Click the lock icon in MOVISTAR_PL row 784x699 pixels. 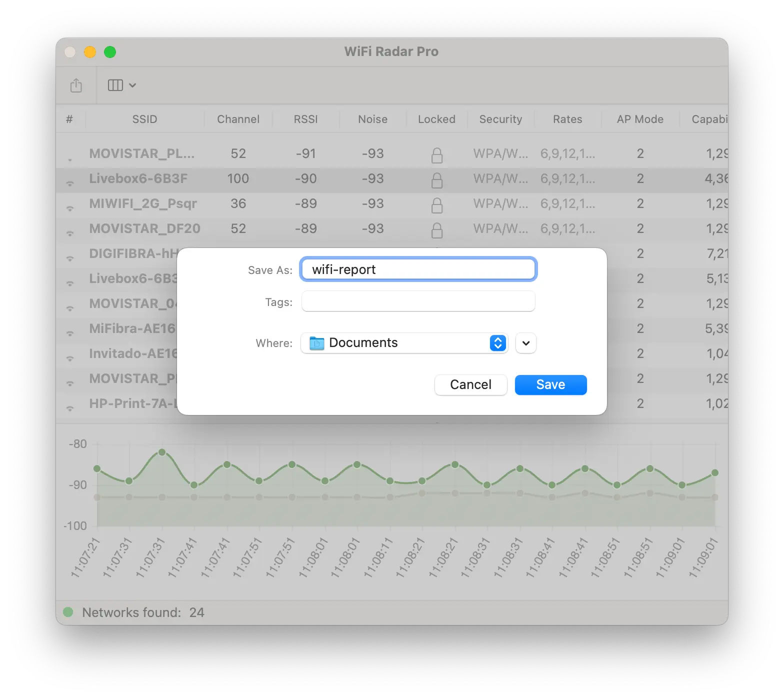437,155
